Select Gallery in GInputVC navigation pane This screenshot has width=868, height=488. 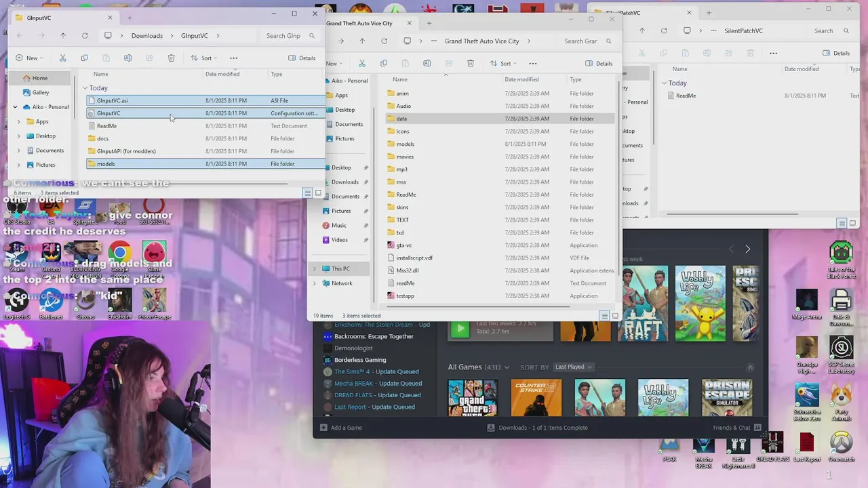[40, 92]
